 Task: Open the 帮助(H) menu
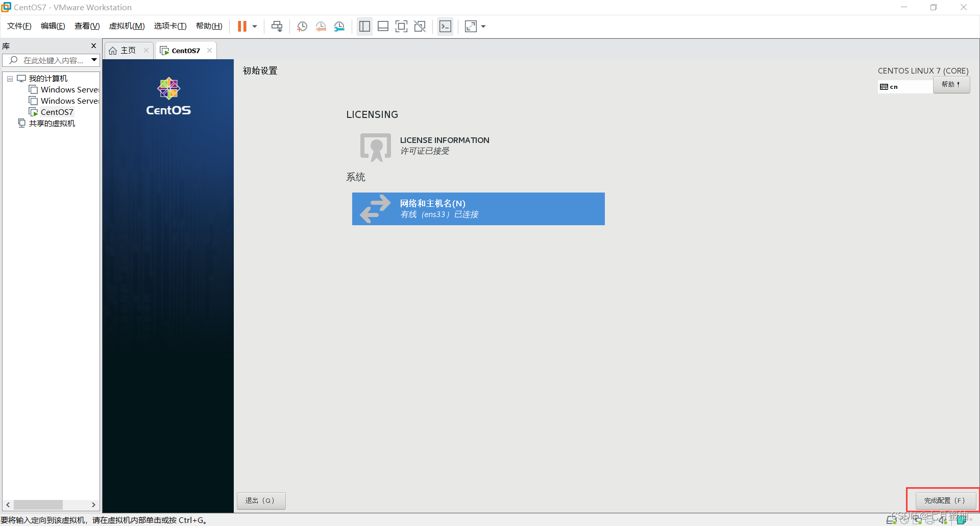pos(209,26)
